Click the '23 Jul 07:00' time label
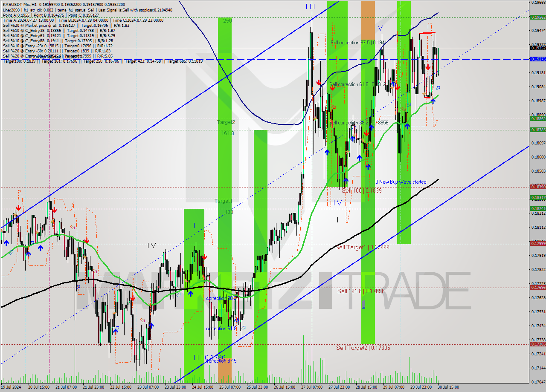 pyautogui.click(x=148, y=387)
